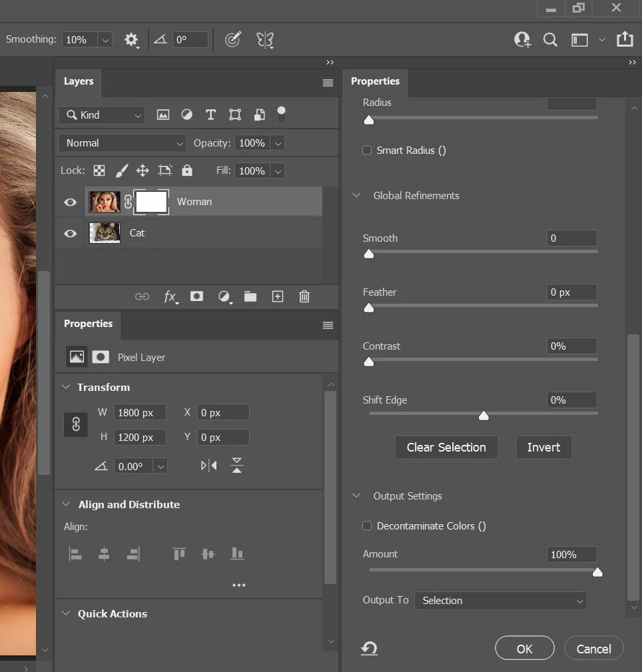Open the Layers panel hamburger menu
The image size is (642, 672).
coord(328,83)
